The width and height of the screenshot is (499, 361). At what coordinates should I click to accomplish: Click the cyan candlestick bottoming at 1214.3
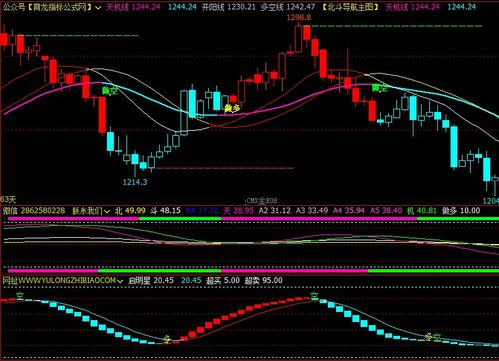tap(135, 159)
